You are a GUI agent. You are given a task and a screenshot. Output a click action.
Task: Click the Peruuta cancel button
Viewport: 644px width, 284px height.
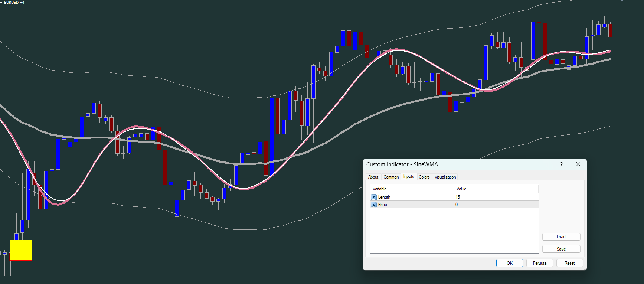click(540, 263)
